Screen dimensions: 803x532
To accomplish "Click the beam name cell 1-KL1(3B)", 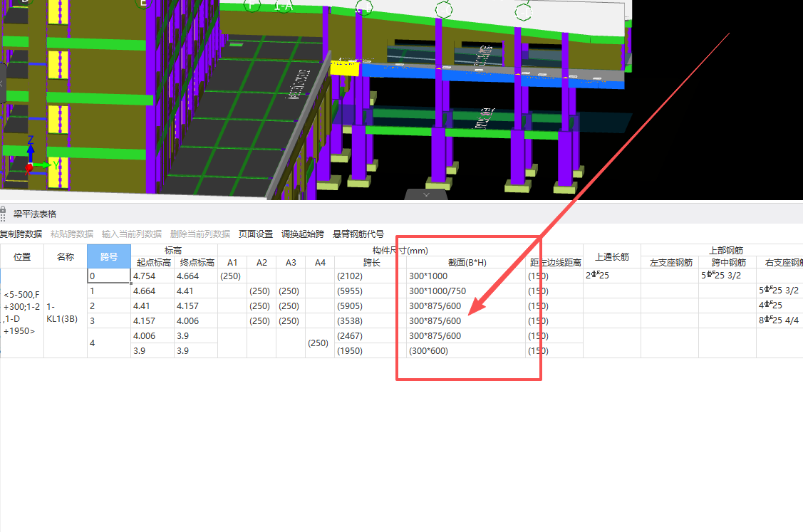I will coord(66,313).
